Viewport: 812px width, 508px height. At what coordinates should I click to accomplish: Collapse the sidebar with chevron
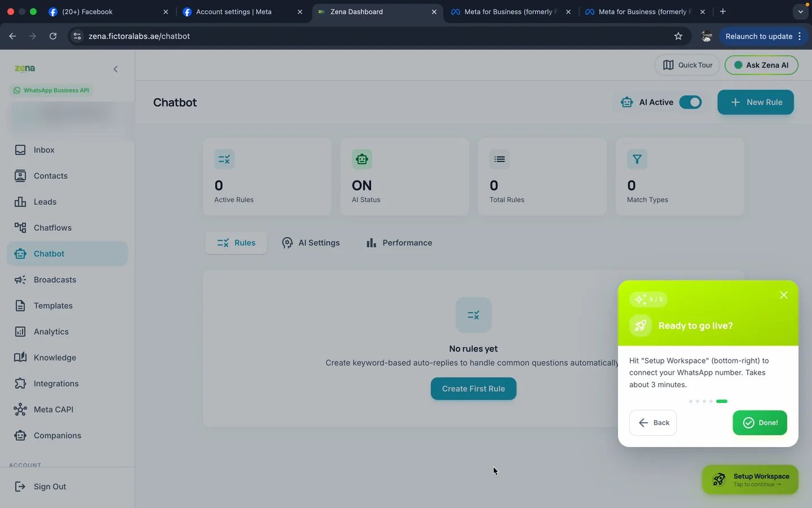[x=116, y=69]
